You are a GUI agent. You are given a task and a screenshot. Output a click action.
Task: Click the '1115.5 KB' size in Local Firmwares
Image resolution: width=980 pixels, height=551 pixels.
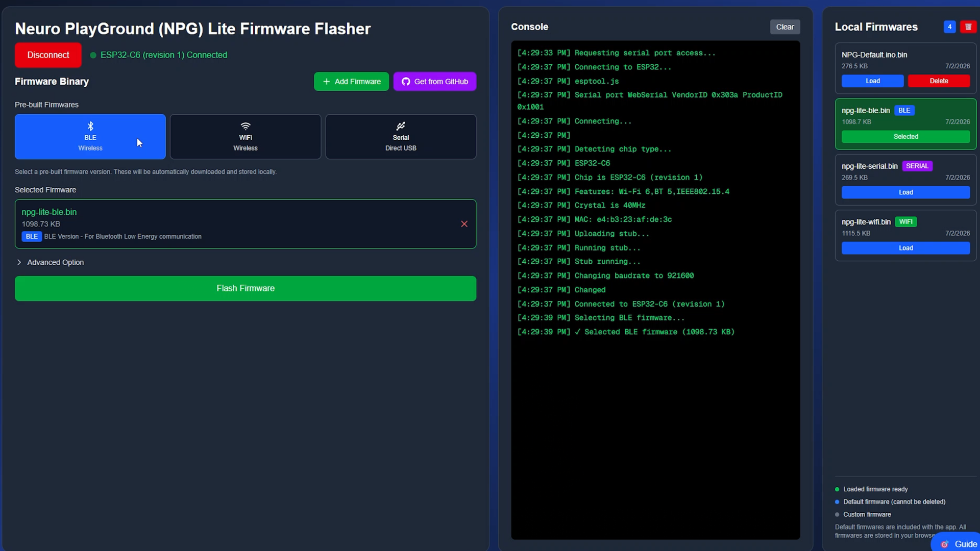coord(856,233)
